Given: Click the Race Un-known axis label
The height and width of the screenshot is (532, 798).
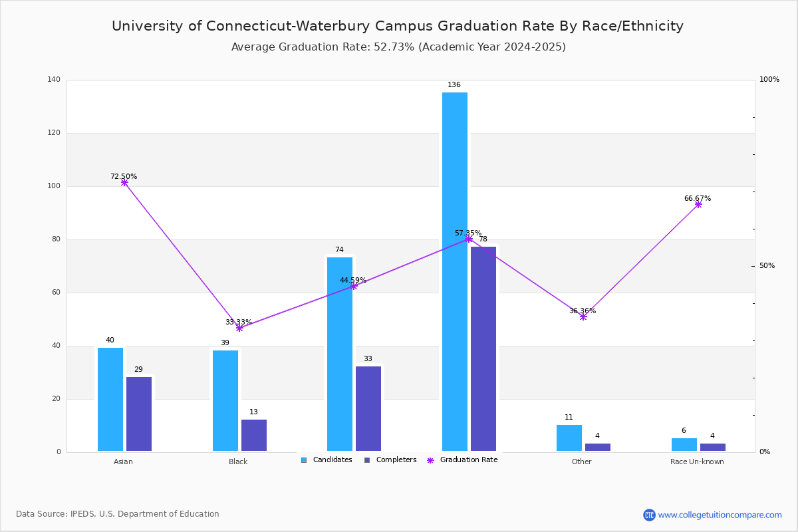Looking at the screenshot, I should (x=697, y=462).
